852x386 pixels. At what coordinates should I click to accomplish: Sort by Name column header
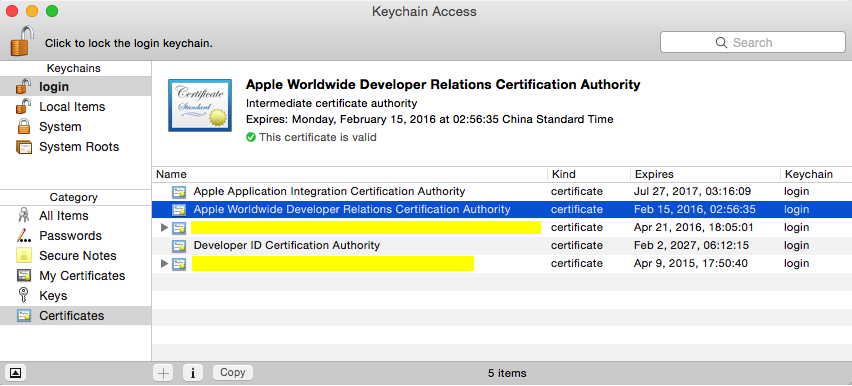coord(349,175)
